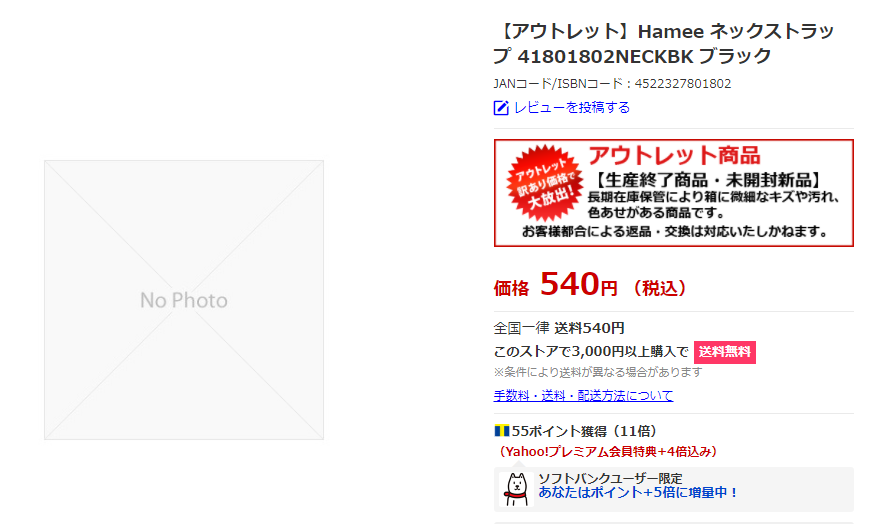Screen dimensions: 884x524
Task: Click the 生産終了商品・未開封新品 banner line
Action: point(708,180)
